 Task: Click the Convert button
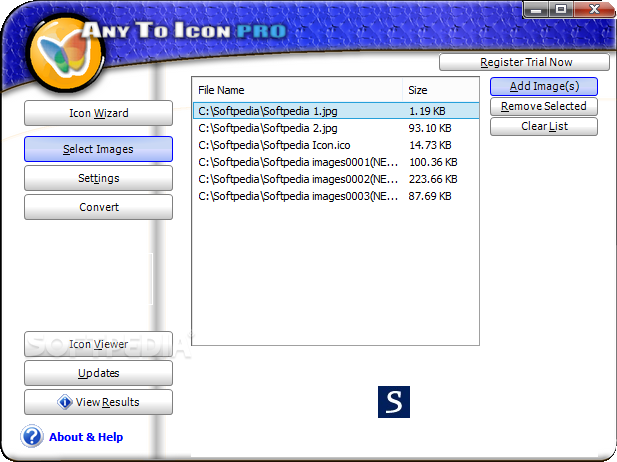(x=98, y=207)
